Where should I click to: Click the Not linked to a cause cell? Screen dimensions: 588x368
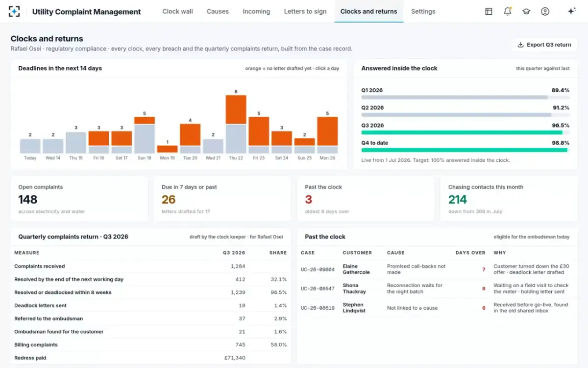pyautogui.click(x=413, y=308)
